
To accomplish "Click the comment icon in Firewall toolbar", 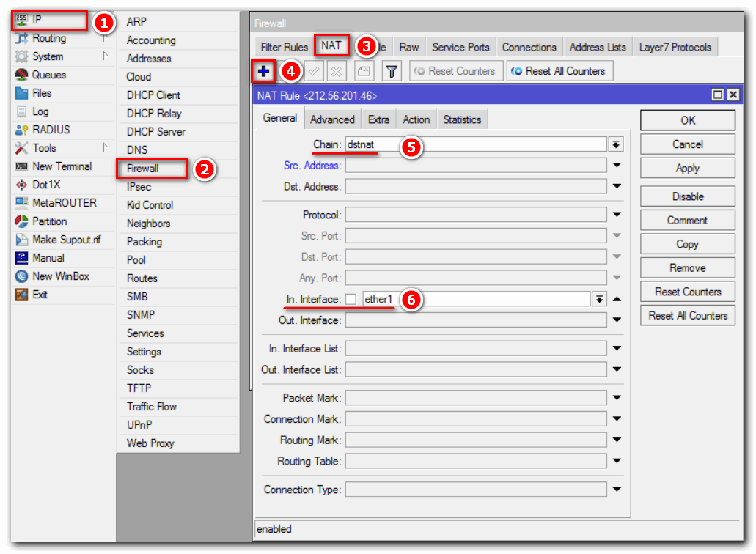I will 364,71.
